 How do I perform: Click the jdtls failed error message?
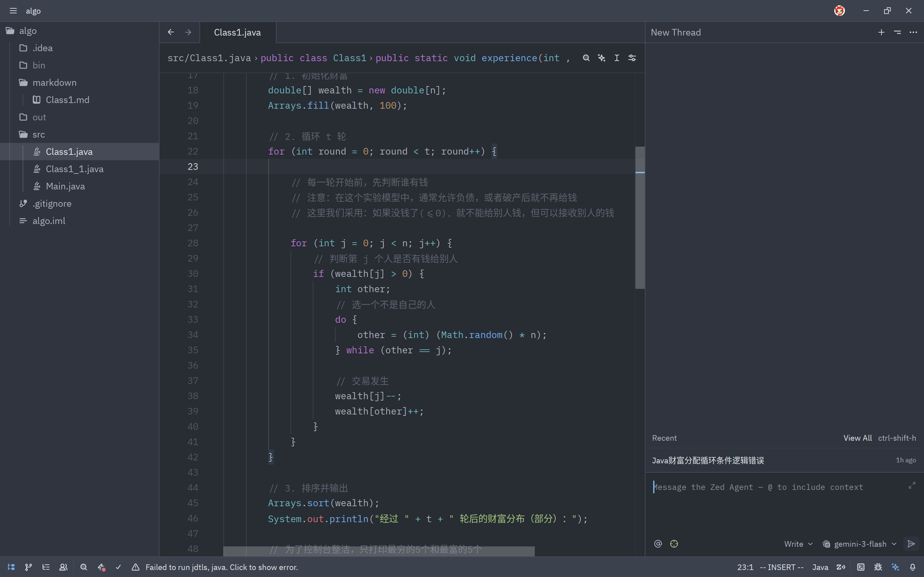[221, 567]
